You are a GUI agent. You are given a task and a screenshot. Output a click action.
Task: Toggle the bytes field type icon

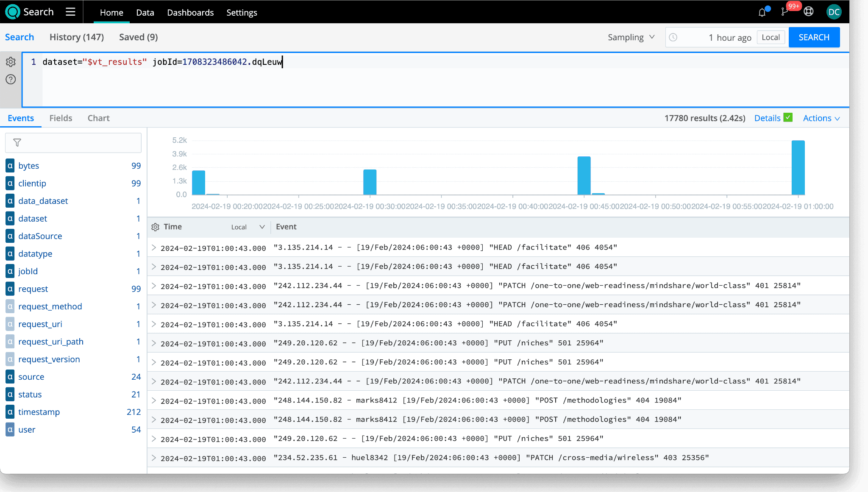(10, 166)
